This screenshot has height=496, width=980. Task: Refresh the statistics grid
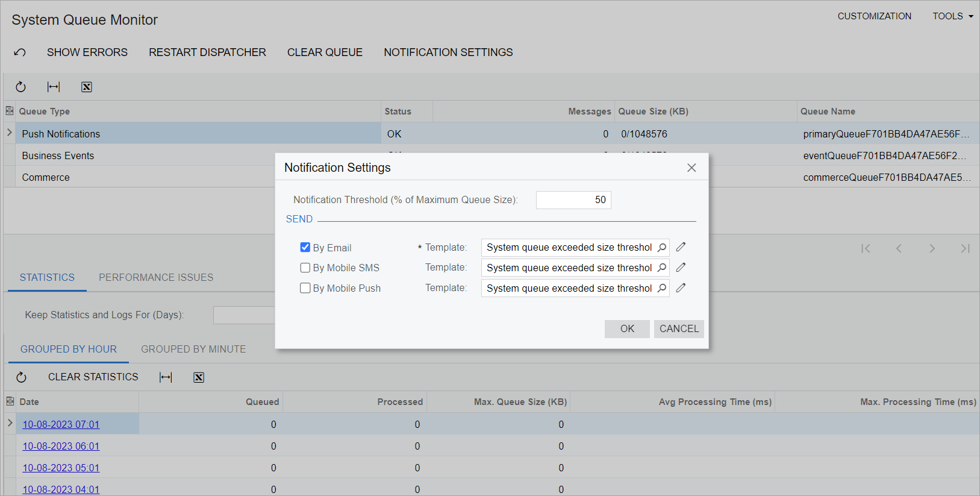[21, 377]
